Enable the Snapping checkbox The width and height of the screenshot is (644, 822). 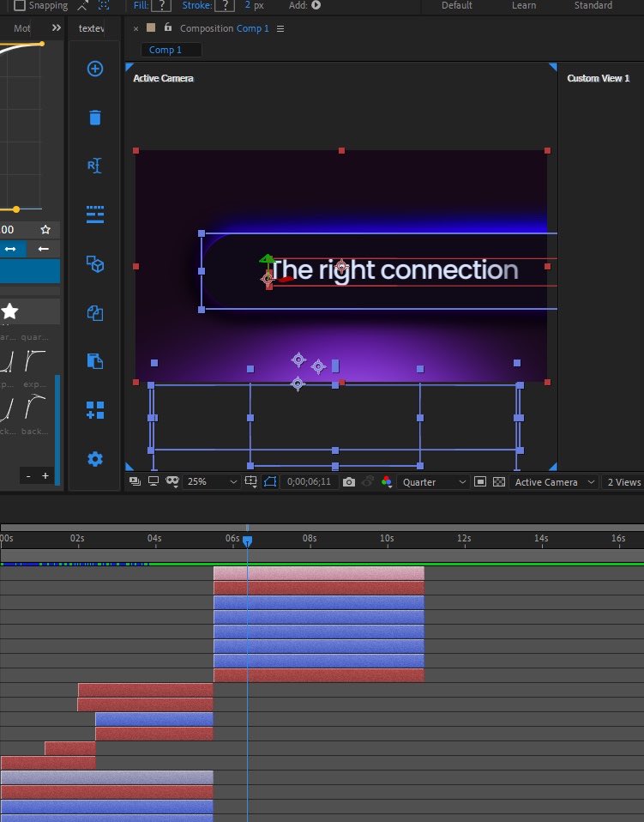[20, 5]
